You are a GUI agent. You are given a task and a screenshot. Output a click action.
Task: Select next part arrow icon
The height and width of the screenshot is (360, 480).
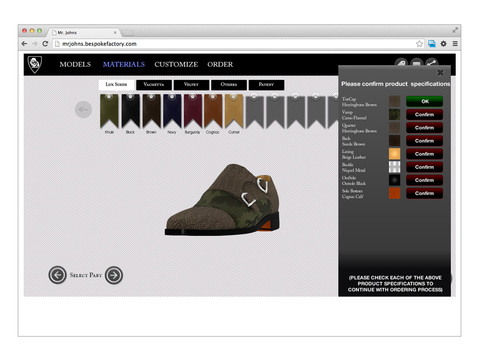pos(114,275)
